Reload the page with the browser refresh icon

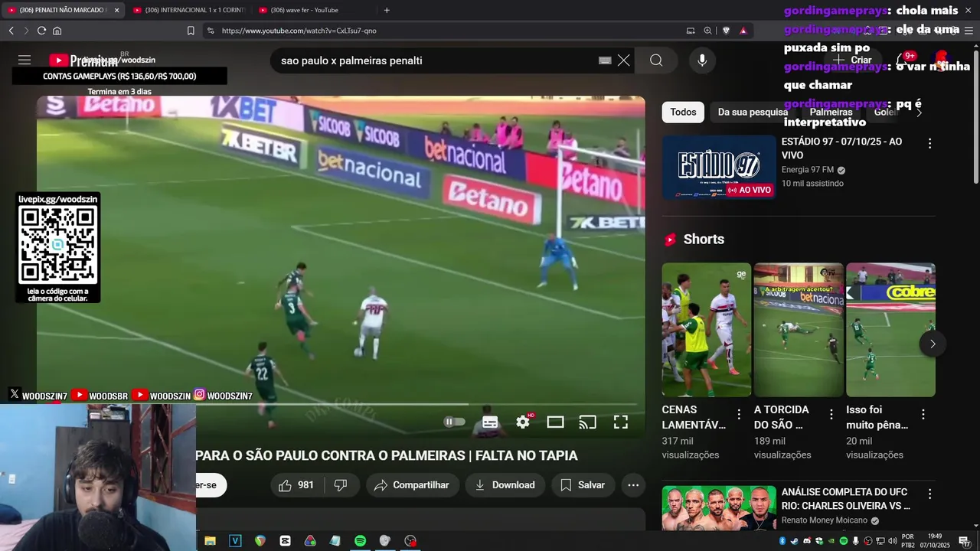(41, 31)
